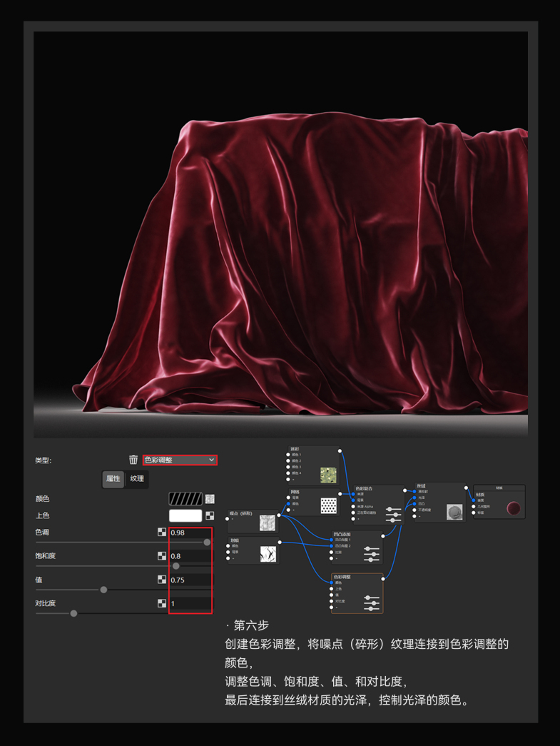The height and width of the screenshot is (746, 560).
Task: Click the checker texture icon beside 上色
Action: tap(210, 515)
